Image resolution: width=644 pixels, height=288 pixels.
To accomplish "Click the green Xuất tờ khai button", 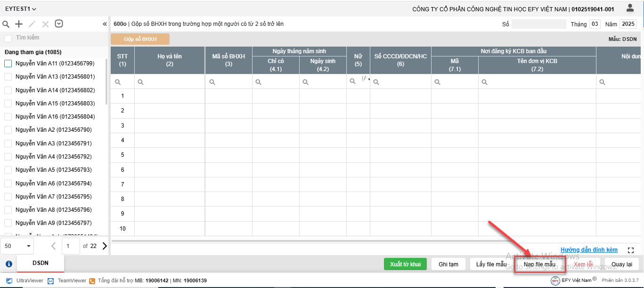I will click(x=405, y=264).
